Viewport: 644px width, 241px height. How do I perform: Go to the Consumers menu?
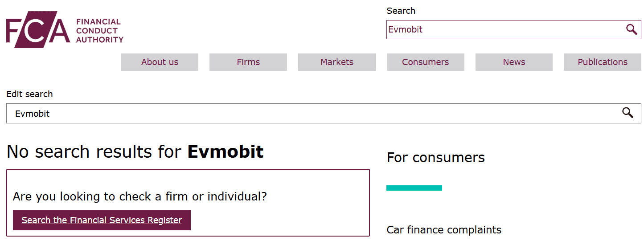click(x=425, y=62)
